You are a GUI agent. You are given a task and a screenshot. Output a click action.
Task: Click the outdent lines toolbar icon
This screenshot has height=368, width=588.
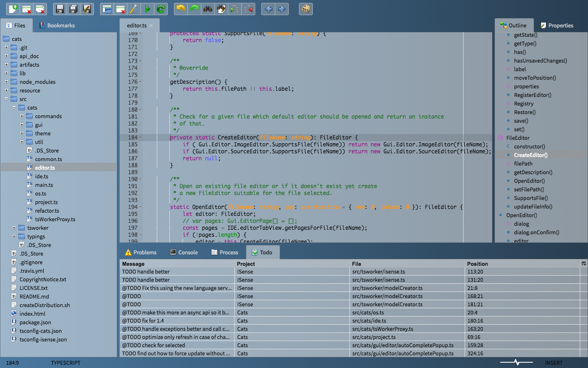click(248, 9)
